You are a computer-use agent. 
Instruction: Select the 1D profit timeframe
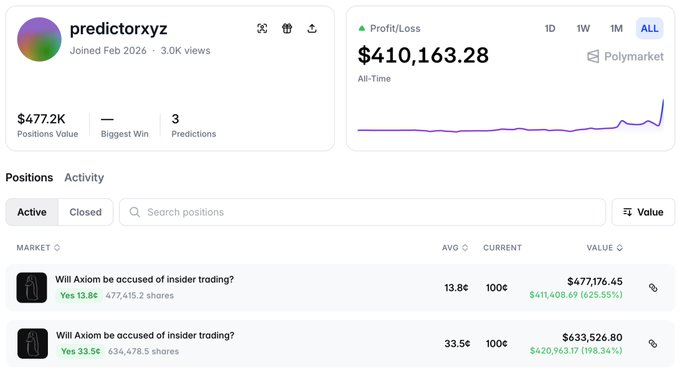(x=550, y=29)
